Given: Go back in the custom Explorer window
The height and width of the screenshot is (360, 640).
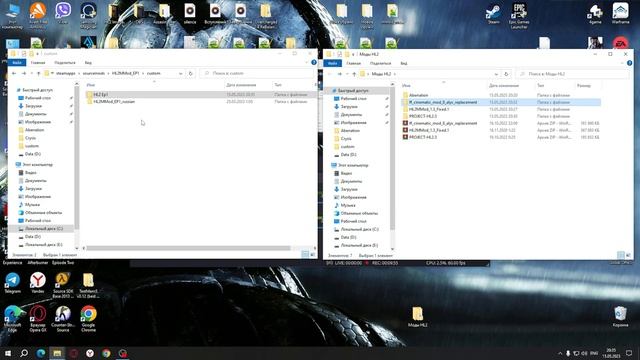Looking at the screenshot, I should click(x=14, y=73).
